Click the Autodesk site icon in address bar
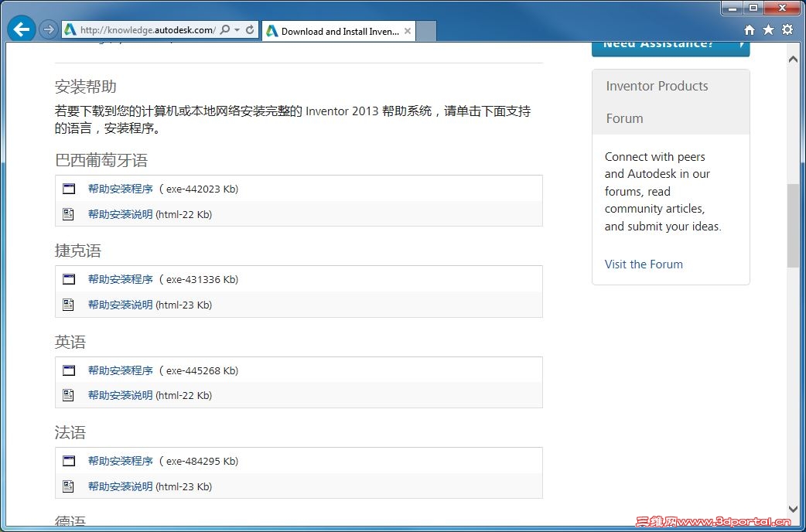Image resolution: width=806 pixels, height=532 pixels. tap(70, 30)
